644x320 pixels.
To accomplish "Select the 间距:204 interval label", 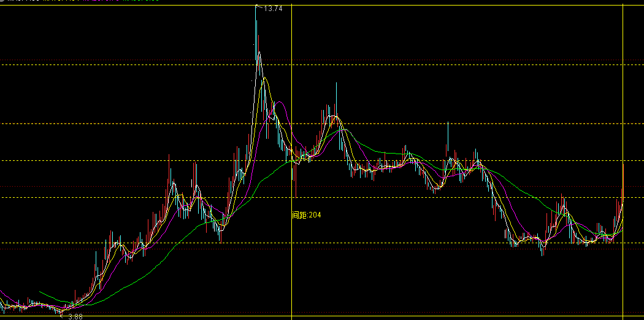I will coord(307,215).
